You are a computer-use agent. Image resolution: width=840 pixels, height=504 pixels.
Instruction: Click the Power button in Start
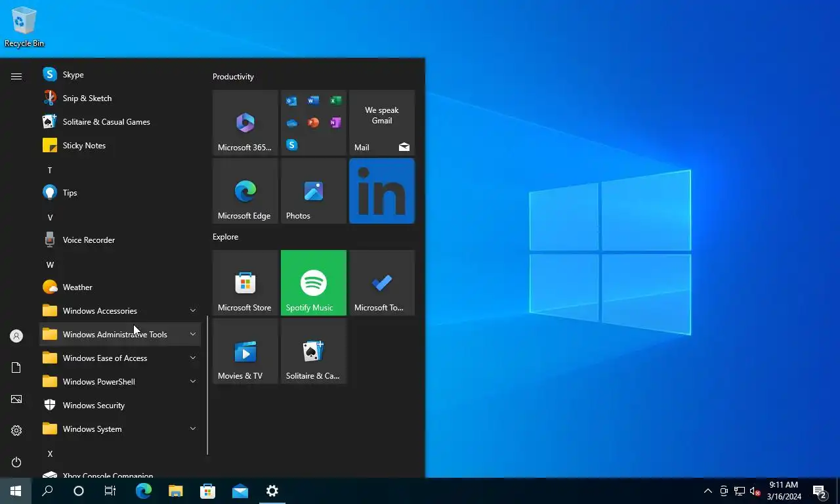[x=16, y=462]
